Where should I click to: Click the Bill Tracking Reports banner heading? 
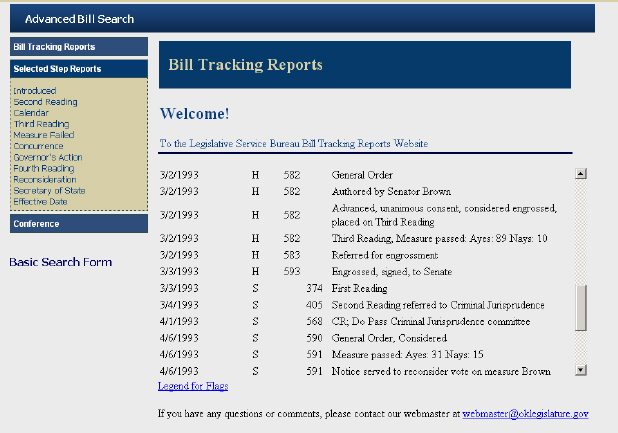coord(245,65)
